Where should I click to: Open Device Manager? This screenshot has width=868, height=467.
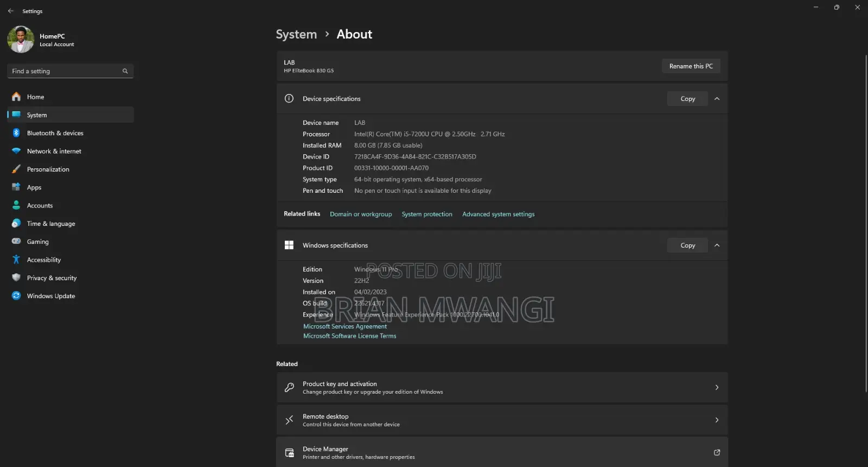pos(502,452)
